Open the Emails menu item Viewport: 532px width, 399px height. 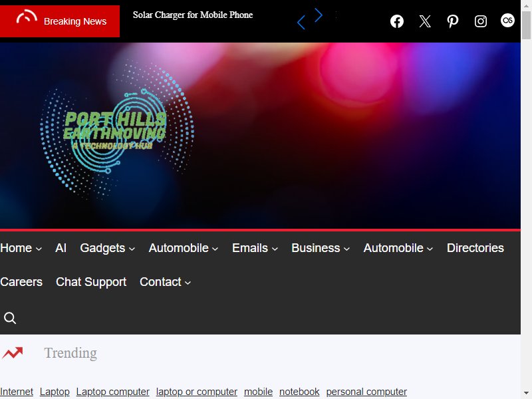250,248
